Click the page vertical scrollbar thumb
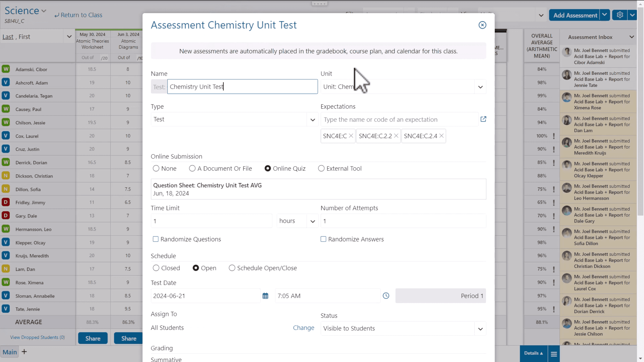Viewport: 644px width, 362px height. (x=641, y=111)
